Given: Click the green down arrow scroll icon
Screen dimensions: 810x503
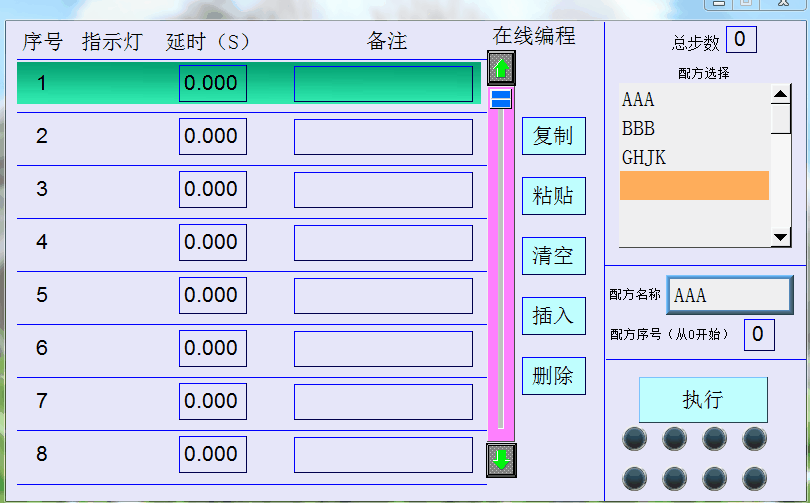Looking at the screenshot, I should (501, 459).
